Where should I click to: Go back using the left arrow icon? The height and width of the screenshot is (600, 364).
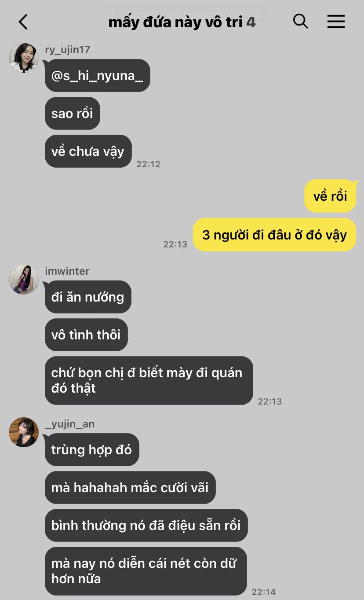tap(23, 22)
